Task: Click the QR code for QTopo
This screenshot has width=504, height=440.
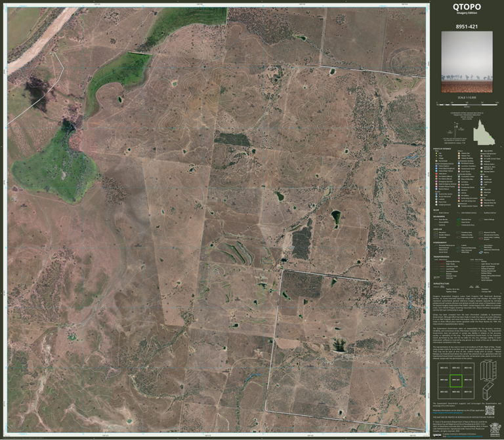Action: click(x=490, y=410)
